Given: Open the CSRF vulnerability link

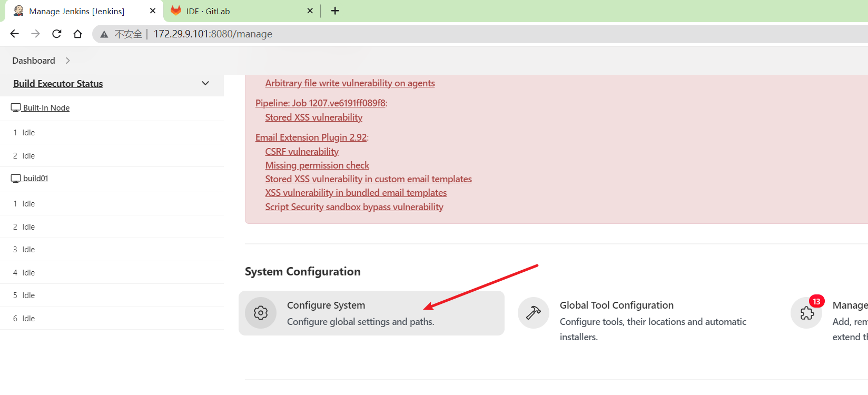Looking at the screenshot, I should point(302,152).
